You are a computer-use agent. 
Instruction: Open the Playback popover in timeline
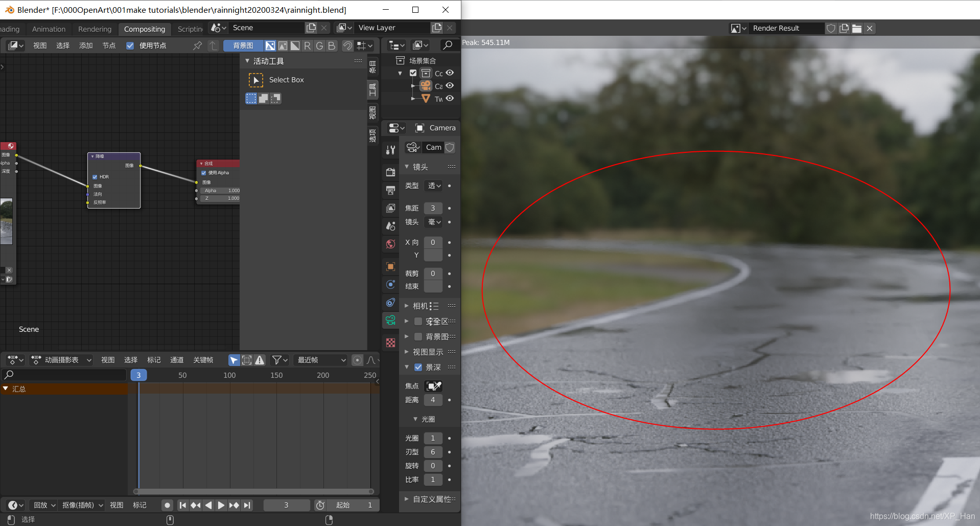(44, 505)
